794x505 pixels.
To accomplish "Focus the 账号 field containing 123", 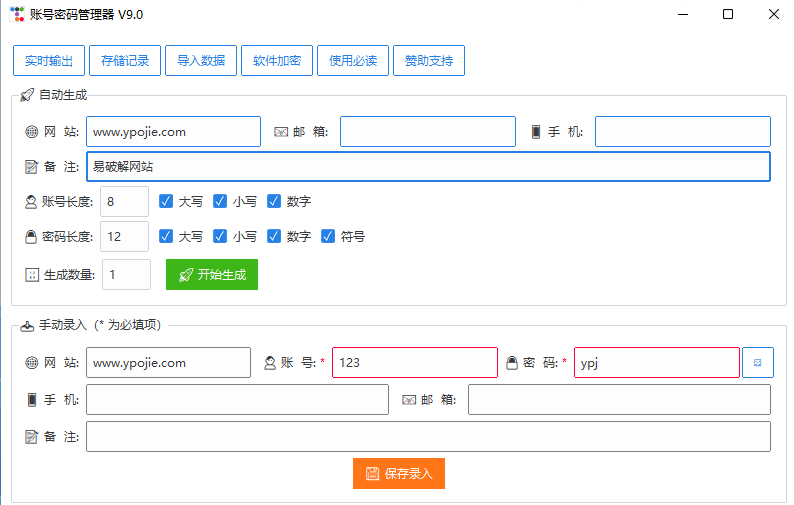I will point(415,363).
